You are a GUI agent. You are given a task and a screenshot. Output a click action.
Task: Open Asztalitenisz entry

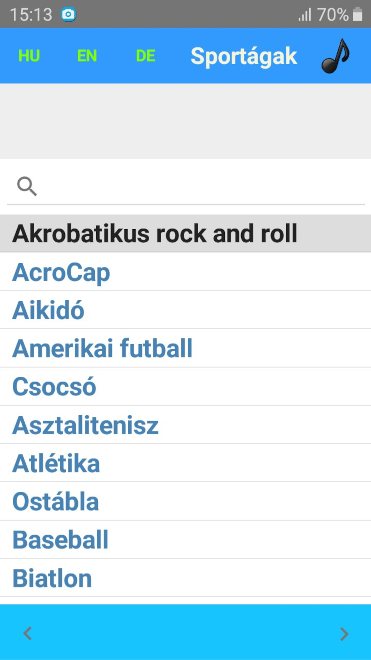click(185, 425)
